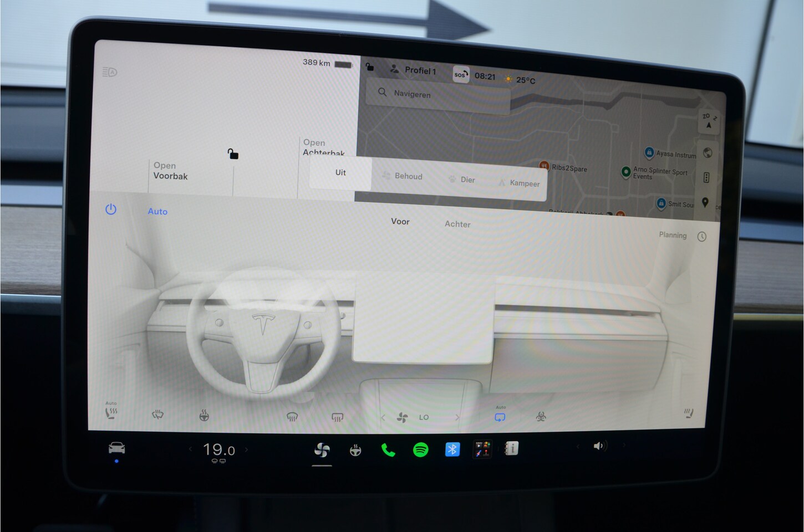
Task: Select Dier (dog) mode
Action: 462,180
